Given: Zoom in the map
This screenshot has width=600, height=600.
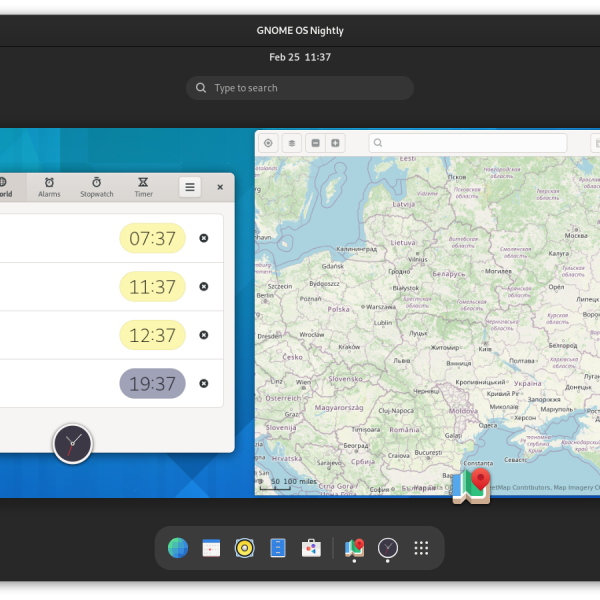Looking at the screenshot, I should click(335, 143).
